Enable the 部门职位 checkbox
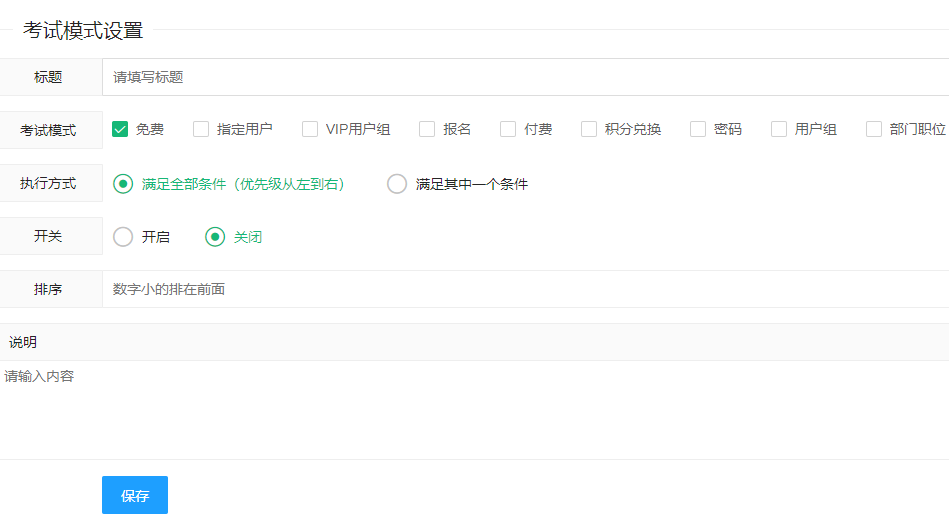949x520 pixels. pos(874,129)
